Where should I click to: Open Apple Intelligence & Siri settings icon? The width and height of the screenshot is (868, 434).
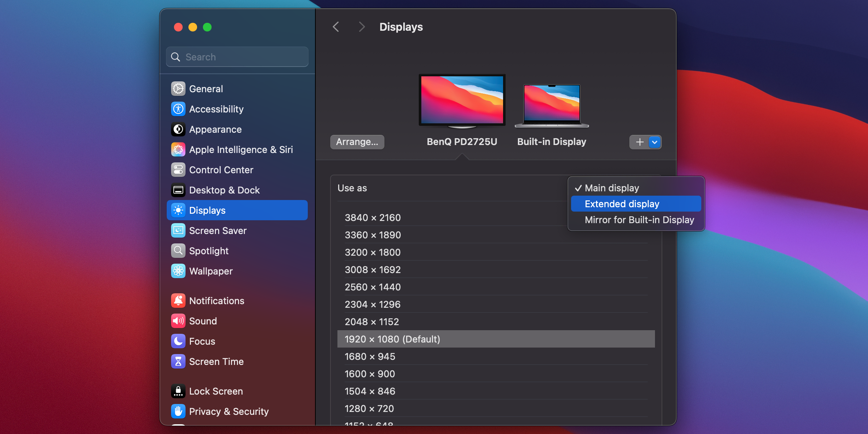[x=178, y=149]
